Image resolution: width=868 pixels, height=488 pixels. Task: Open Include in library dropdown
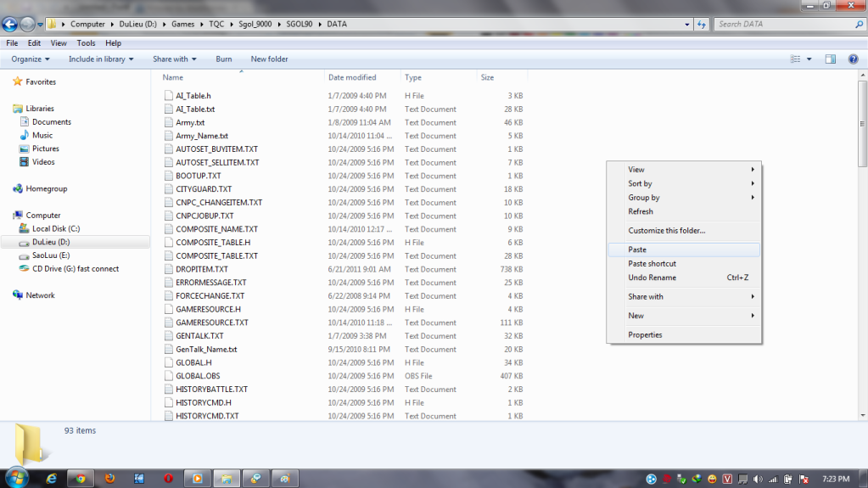pyautogui.click(x=101, y=59)
